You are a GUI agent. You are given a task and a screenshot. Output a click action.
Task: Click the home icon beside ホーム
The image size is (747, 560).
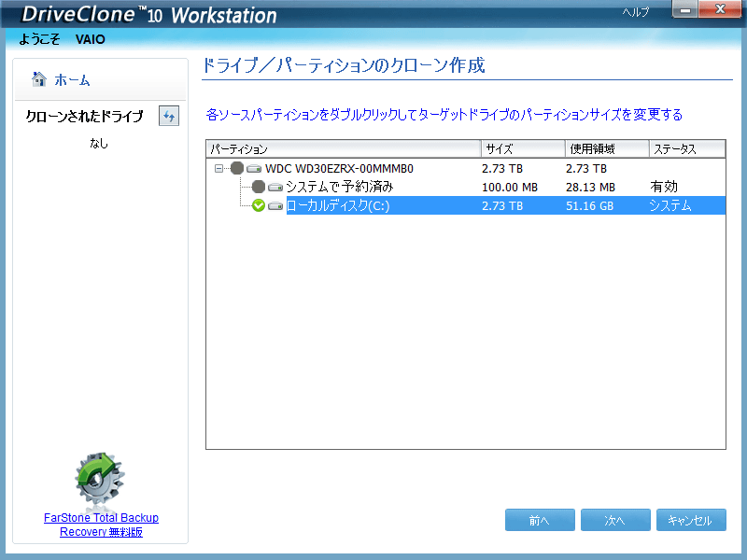point(39,79)
